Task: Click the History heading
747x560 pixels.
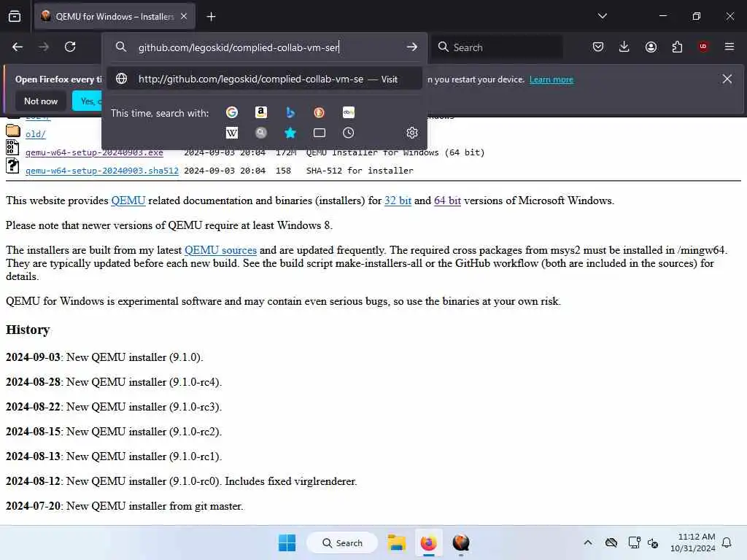Action: tap(28, 330)
